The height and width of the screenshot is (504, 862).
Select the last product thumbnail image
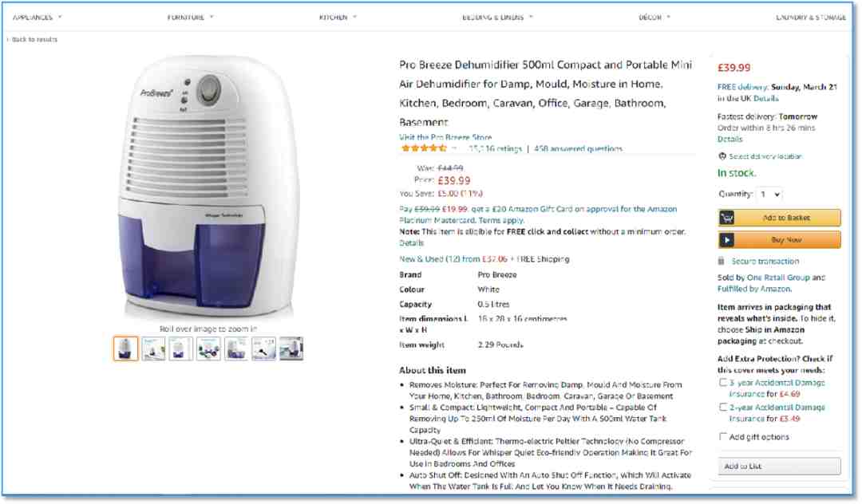click(x=291, y=348)
